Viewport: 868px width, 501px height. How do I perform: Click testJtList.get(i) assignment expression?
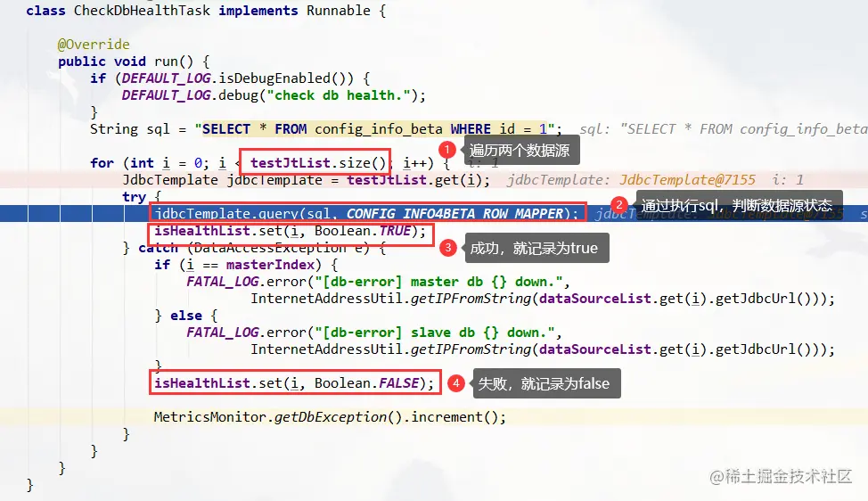[x=418, y=180]
